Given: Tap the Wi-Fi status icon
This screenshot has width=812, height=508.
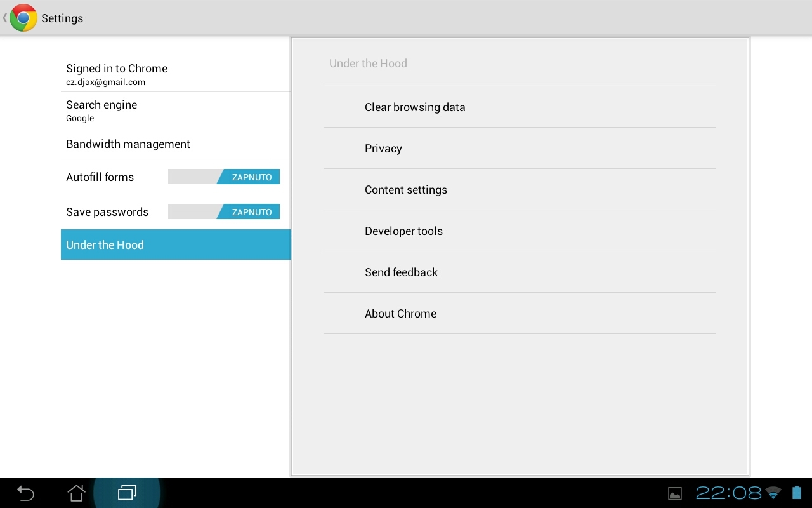Looking at the screenshot, I should pos(773,493).
